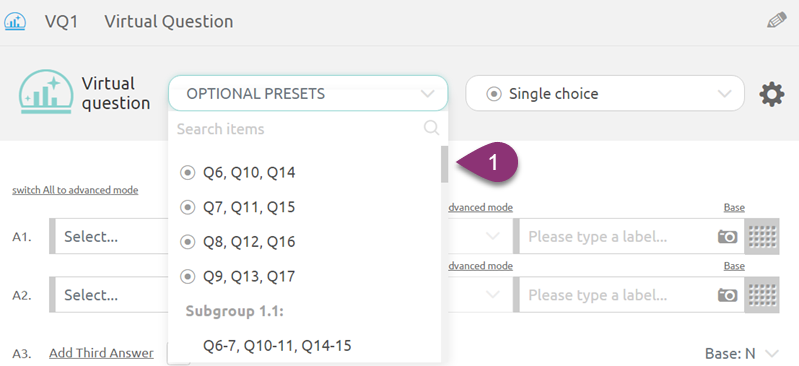799x366 pixels.
Task: Click switch All to advanced mode link
Action: click(x=75, y=190)
